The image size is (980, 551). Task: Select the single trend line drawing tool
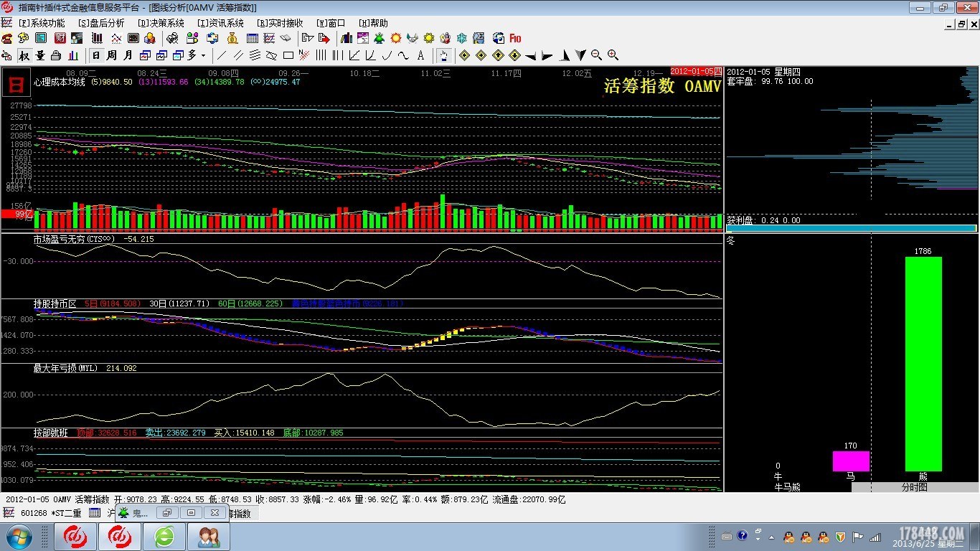[x=221, y=55]
